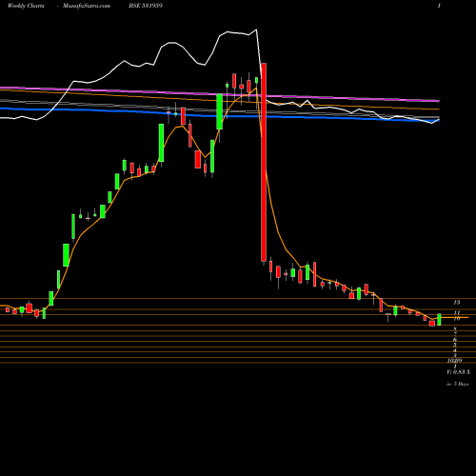This screenshot has width=476, height=476.
Task: Click the "8" price axis label
Action: 455,328
